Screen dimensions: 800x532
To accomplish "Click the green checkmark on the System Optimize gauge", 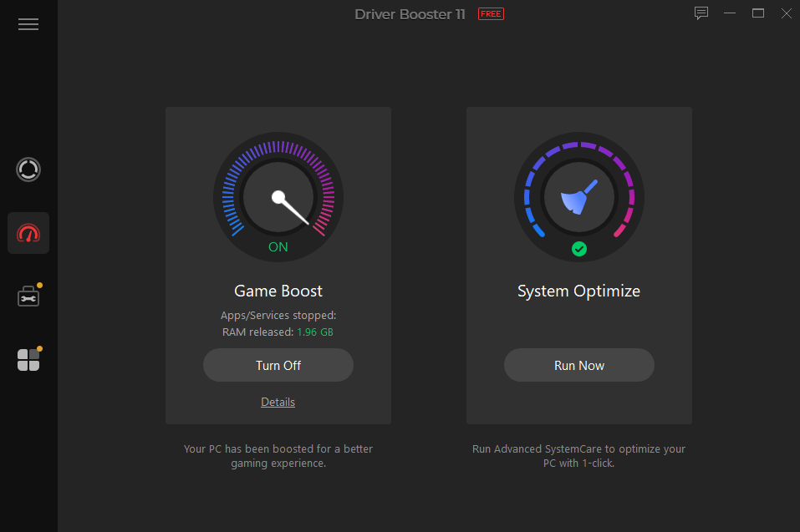I will pos(578,248).
